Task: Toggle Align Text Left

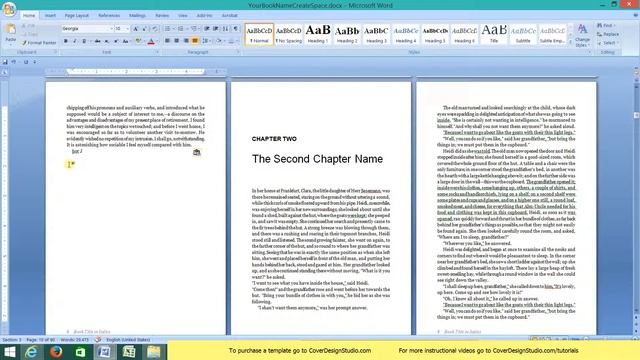Action: pos(167,41)
